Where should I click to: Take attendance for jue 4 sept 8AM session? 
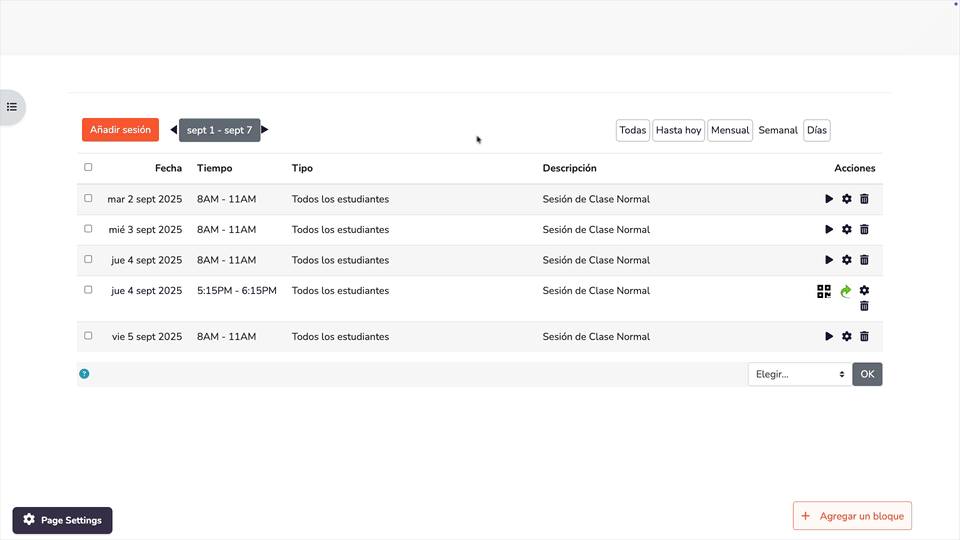(828, 260)
